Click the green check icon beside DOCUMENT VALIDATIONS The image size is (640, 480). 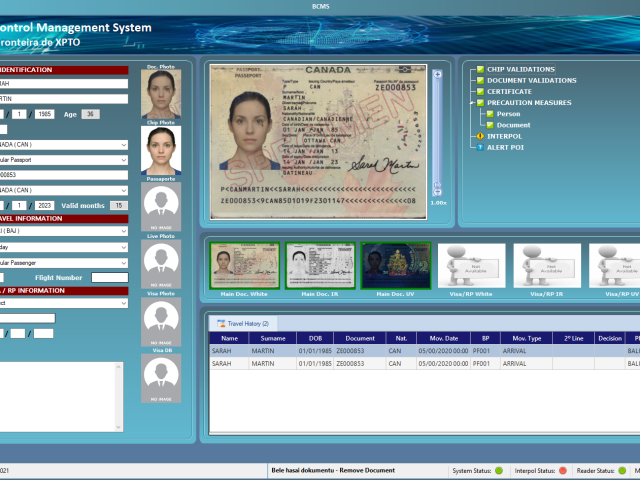[x=480, y=80]
